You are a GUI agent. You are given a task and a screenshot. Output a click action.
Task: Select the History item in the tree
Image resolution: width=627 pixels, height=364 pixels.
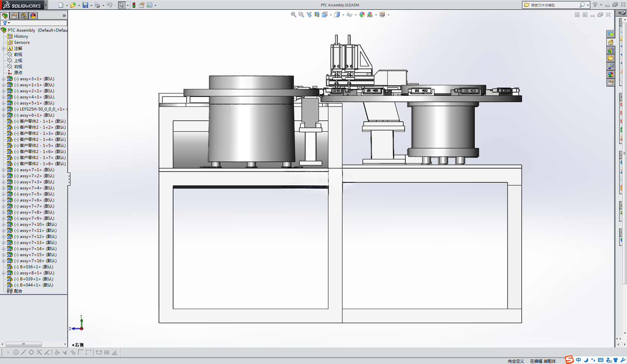pos(21,36)
